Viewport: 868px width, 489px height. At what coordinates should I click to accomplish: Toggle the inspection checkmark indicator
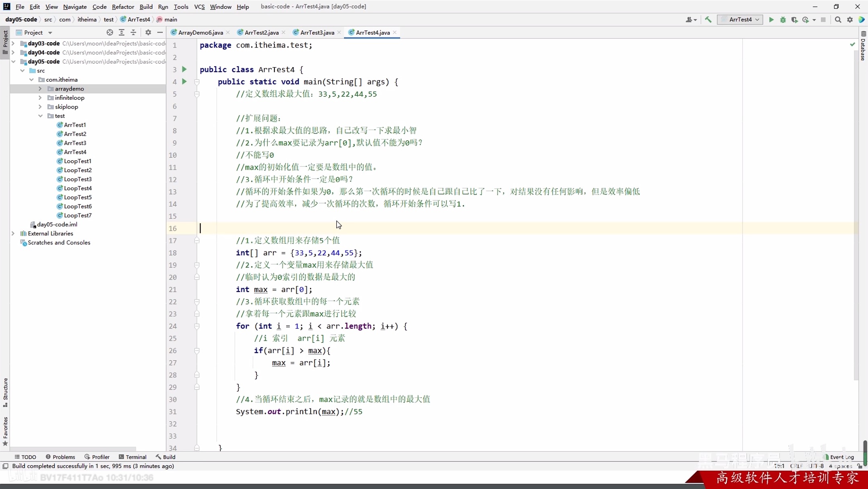click(852, 45)
